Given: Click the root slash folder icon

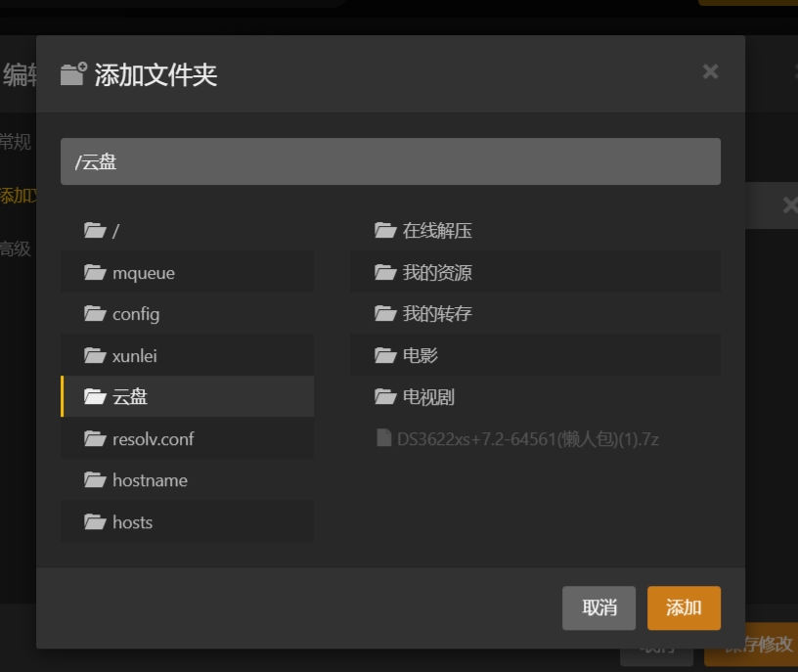Looking at the screenshot, I should pyautogui.click(x=95, y=231).
